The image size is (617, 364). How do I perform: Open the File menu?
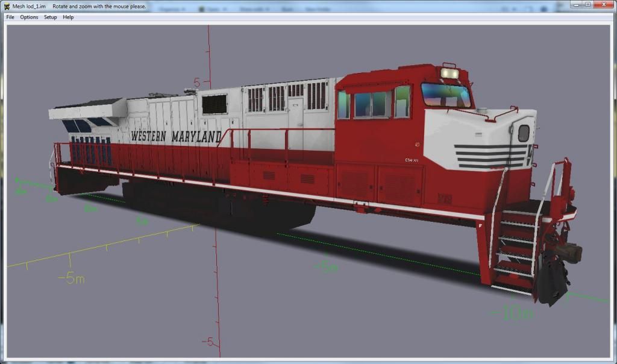coord(10,17)
